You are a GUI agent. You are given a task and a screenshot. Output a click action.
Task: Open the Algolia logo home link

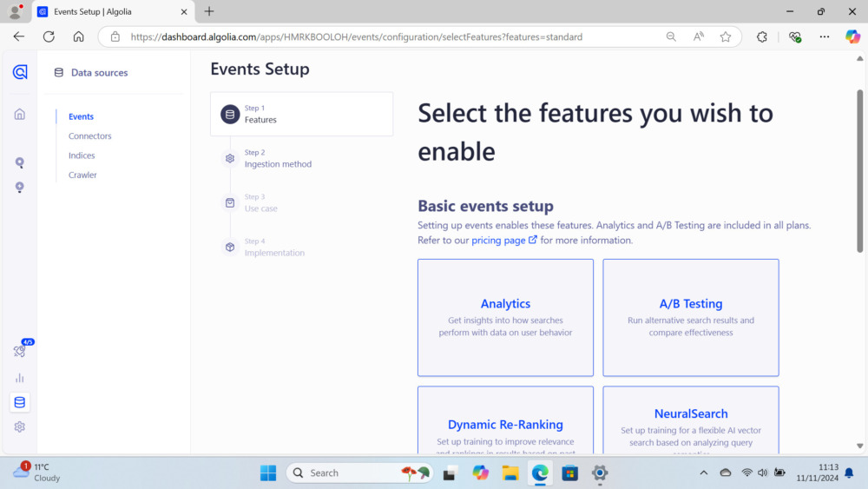click(x=20, y=72)
